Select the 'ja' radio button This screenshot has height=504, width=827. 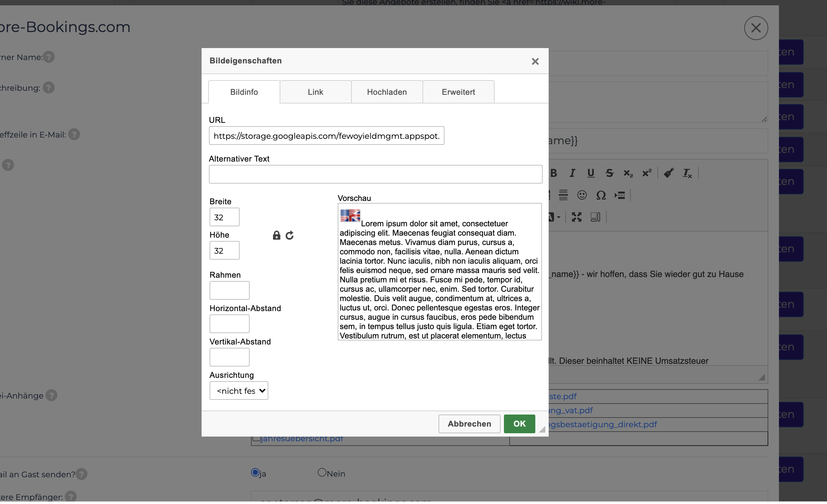click(255, 472)
